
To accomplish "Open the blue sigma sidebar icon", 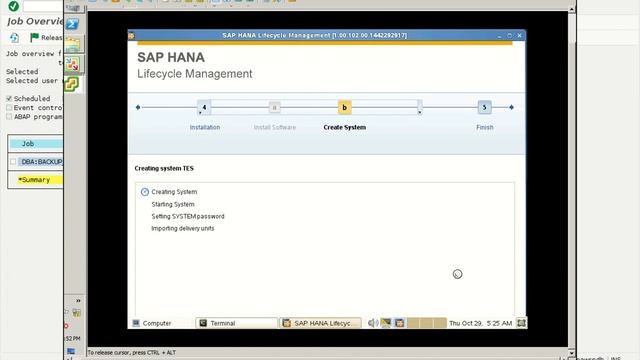I will pos(72,24).
